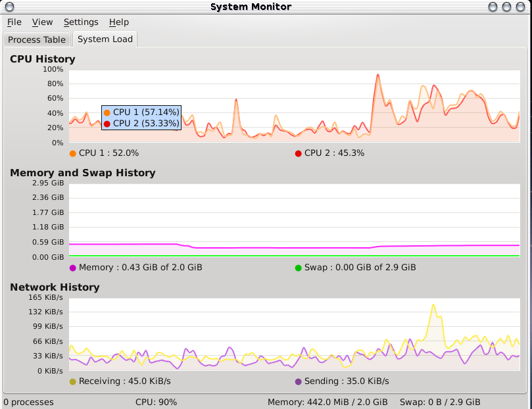Image resolution: width=532 pixels, height=409 pixels.
Task: Click the red CPU 2 legend dot
Action: point(298,153)
